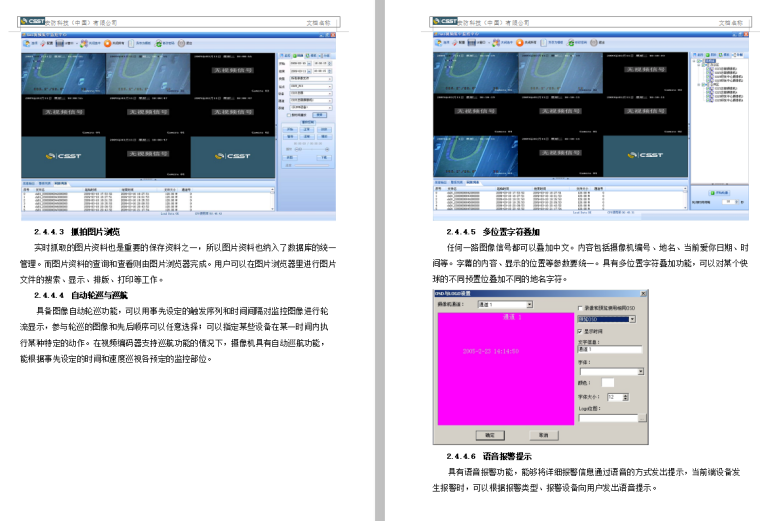The width and height of the screenshot is (760, 521).
Task: Select the active tab above the capture file list
Action: 61,183
